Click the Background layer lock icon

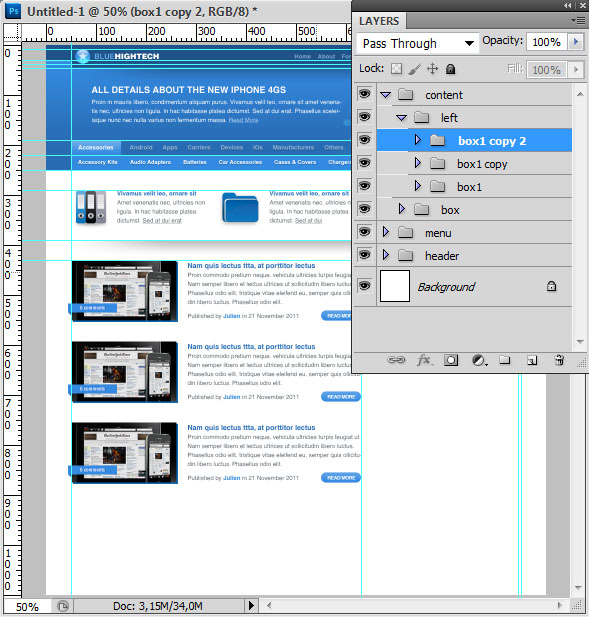pos(551,286)
